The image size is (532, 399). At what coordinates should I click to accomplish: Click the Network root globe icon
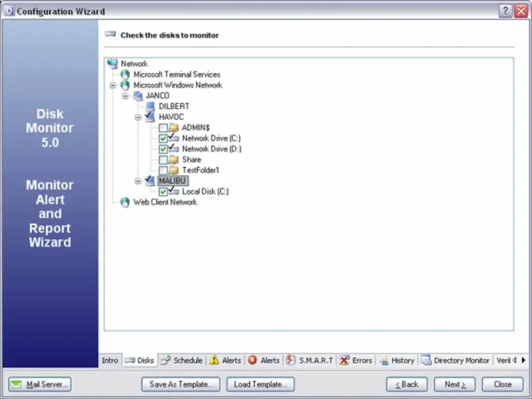point(112,63)
